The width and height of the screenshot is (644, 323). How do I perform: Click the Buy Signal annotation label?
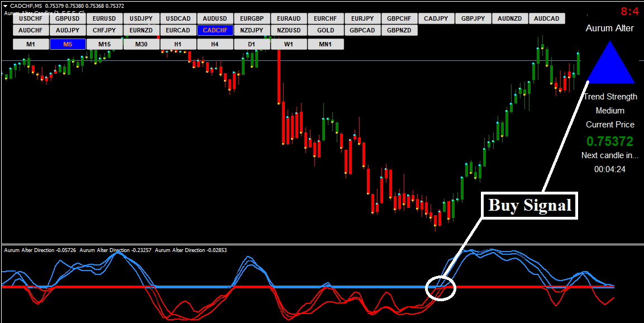tap(529, 205)
